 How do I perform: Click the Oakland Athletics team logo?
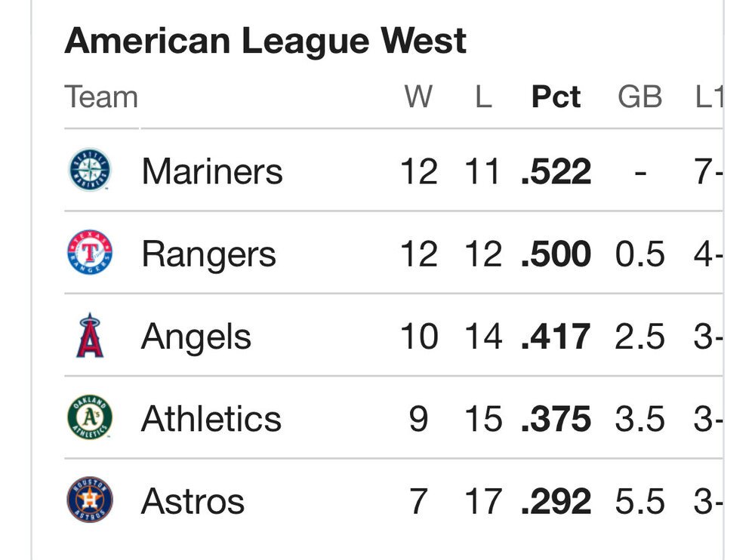[90, 417]
